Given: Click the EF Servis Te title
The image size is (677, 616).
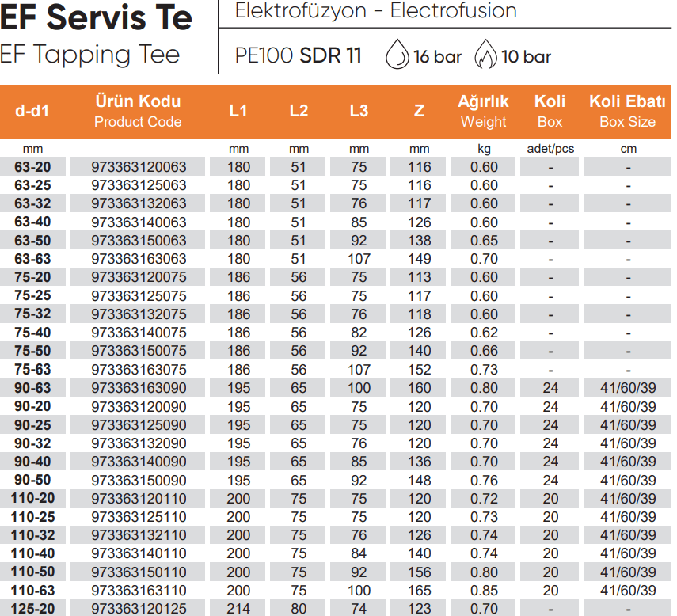Looking at the screenshot, I should [x=96, y=17].
